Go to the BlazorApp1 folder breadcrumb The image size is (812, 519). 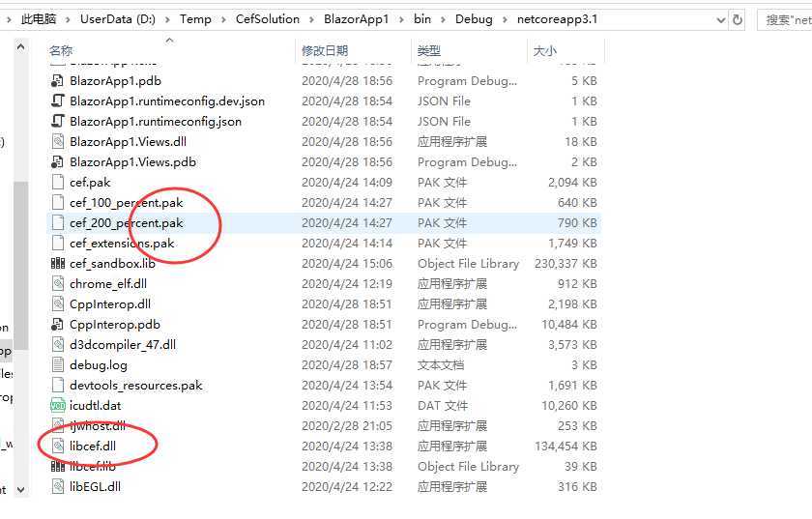click(357, 19)
